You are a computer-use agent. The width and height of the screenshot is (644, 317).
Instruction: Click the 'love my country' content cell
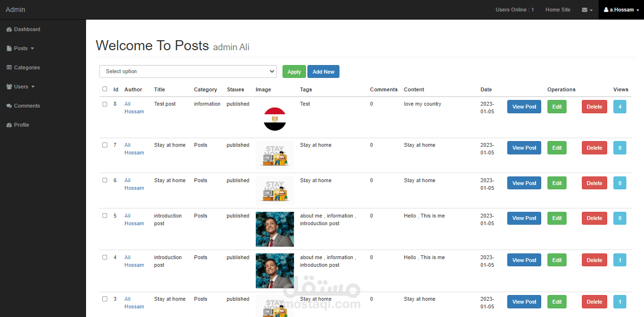[x=423, y=104]
